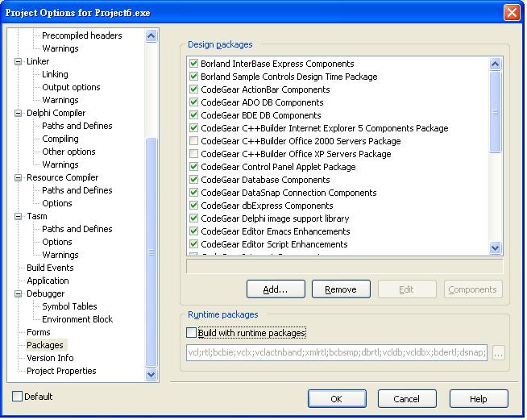
Task: Click the tree panel scrollbar thumb
Action: (x=151, y=252)
